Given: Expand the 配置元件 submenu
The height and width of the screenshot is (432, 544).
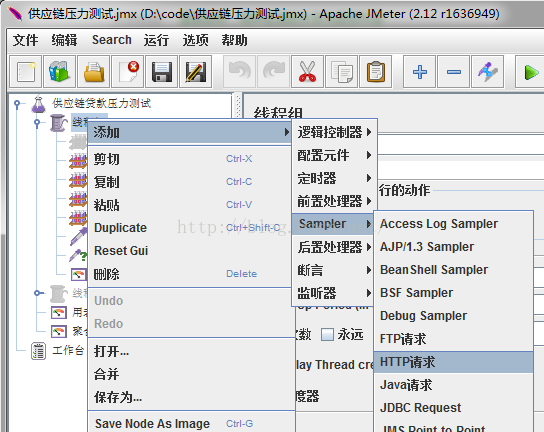Looking at the screenshot, I should [334, 155].
